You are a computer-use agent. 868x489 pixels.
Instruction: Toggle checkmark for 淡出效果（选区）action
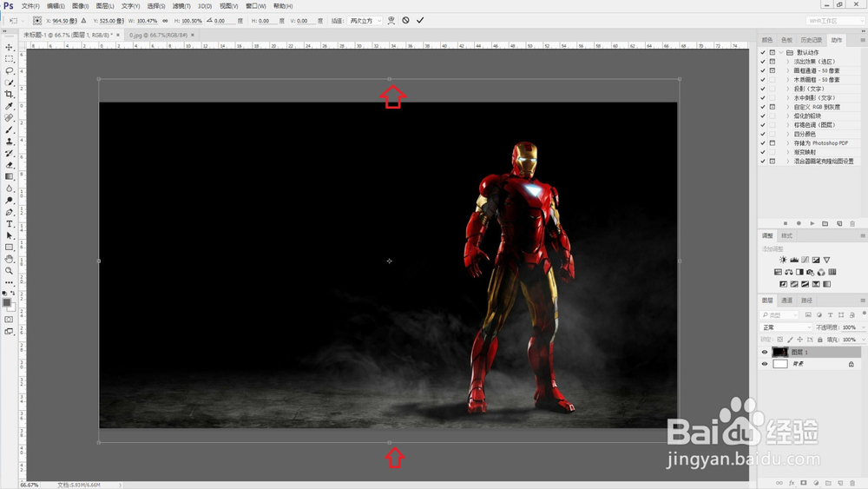pos(763,62)
